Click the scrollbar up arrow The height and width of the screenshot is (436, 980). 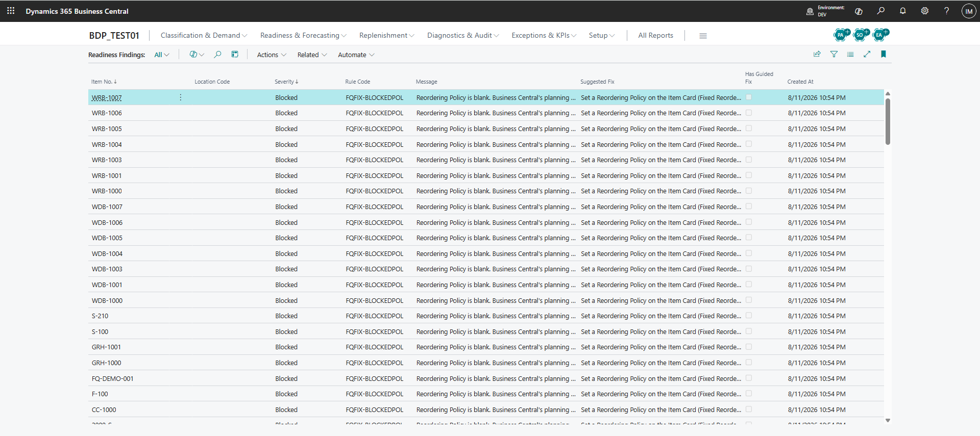tap(888, 94)
